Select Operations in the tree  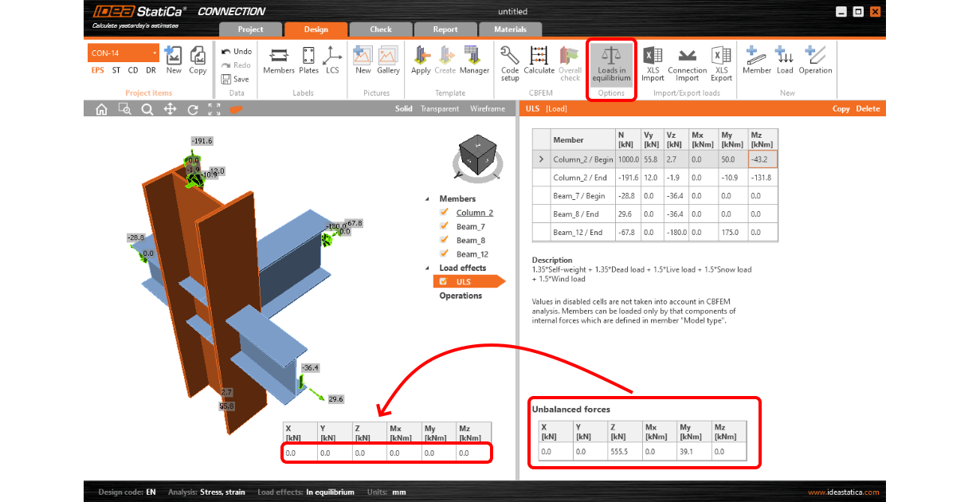[x=461, y=296]
